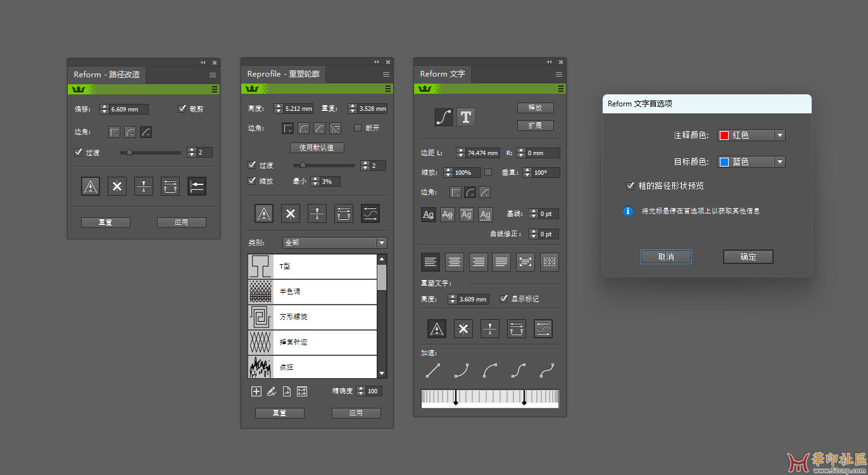Collapse the Reform 路径改造 panel with double arrows
Viewport: 868px width, 475px height.
point(203,62)
